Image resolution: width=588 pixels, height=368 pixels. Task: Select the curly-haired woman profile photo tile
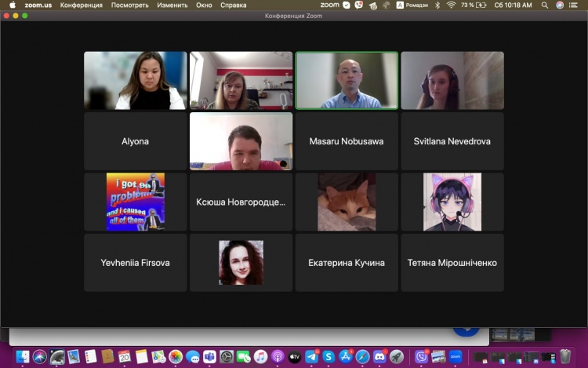[241, 263]
